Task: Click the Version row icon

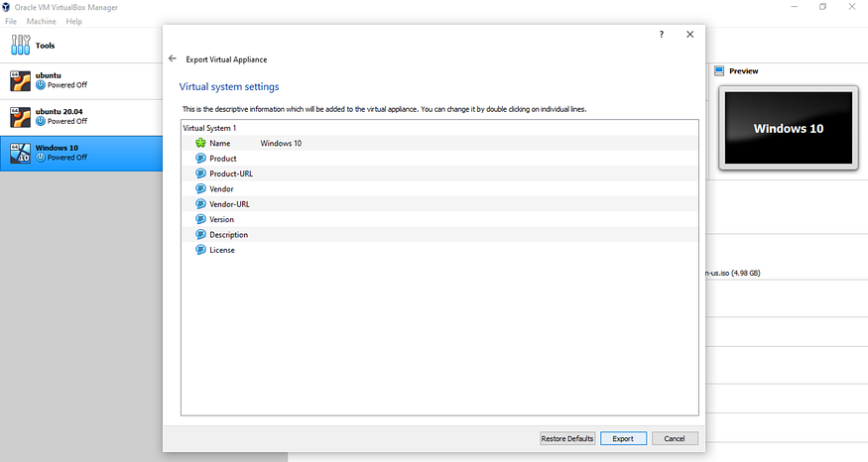Action: (x=200, y=219)
